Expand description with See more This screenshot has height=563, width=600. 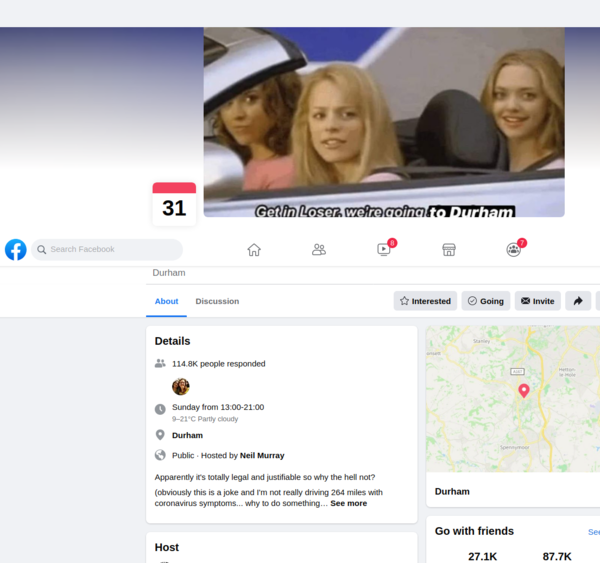pyautogui.click(x=349, y=503)
